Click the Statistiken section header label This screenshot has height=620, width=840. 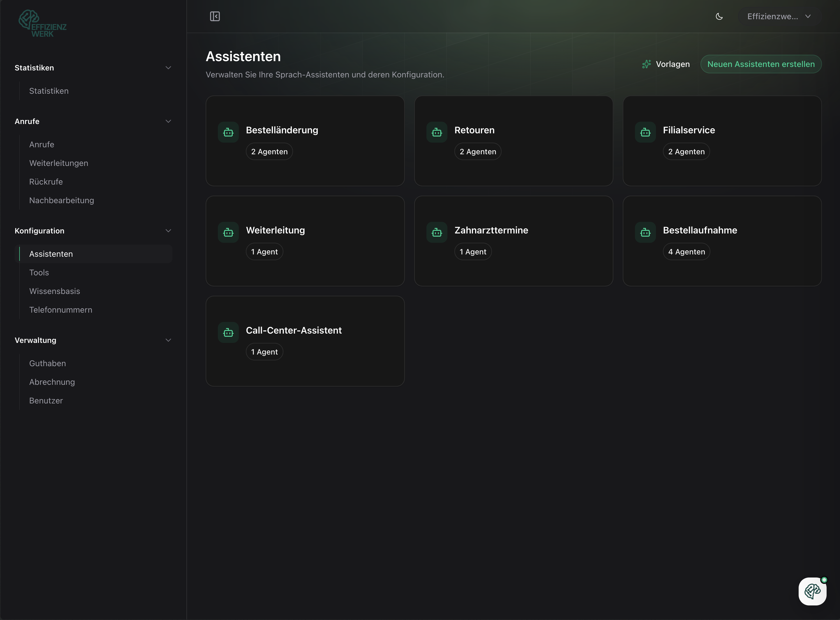pyautogui.click(x=34, y=68)
